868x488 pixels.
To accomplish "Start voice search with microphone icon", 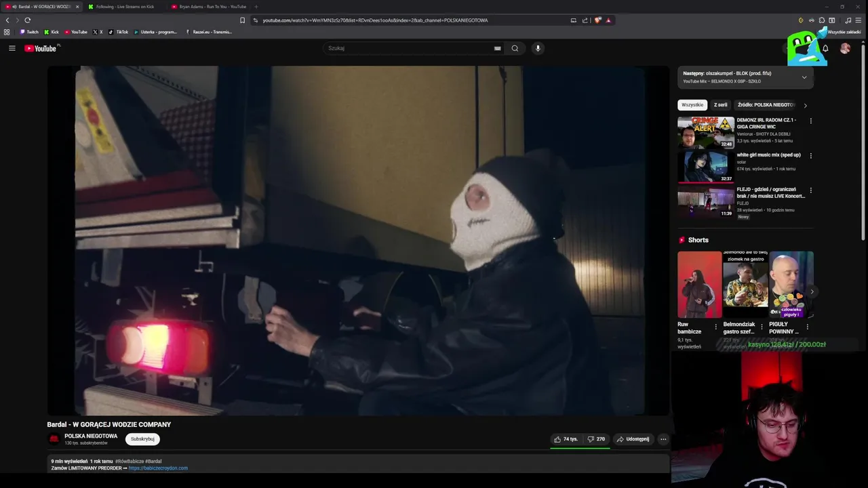I will (x=538, y=48).
